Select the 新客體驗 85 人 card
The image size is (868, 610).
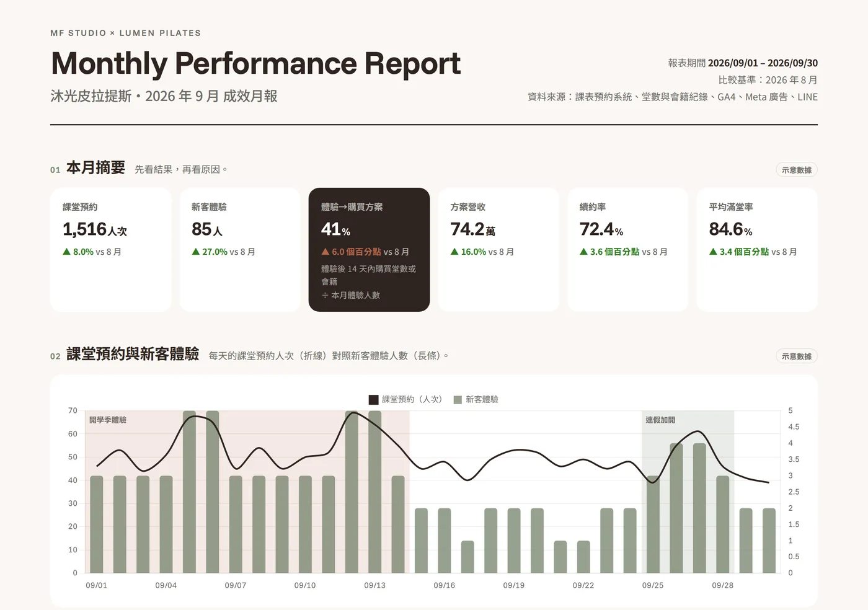tap(240, 250)
